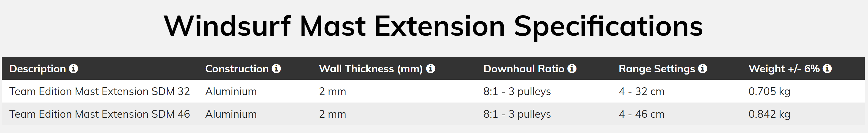Screen dimensions: 868x133
Task: Click the info icon next to Description
Action: click(x=73, y=68)
